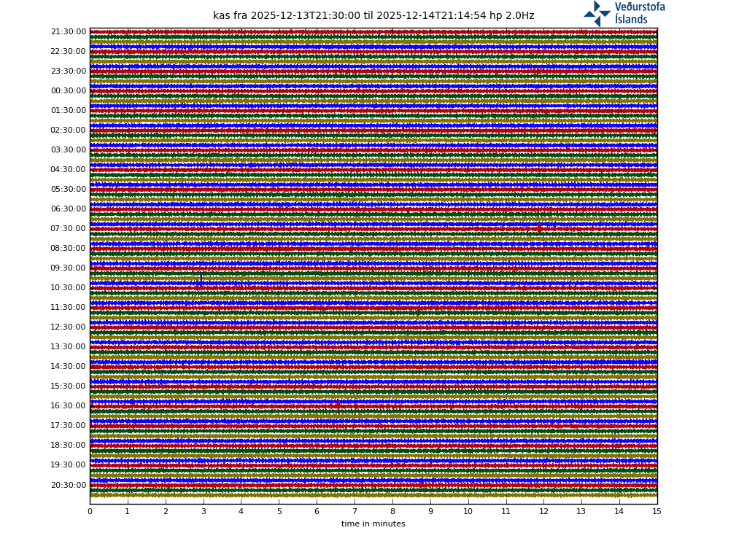Click the 0 tick on the time axis
747x560 pixels.
click(90, 512)
